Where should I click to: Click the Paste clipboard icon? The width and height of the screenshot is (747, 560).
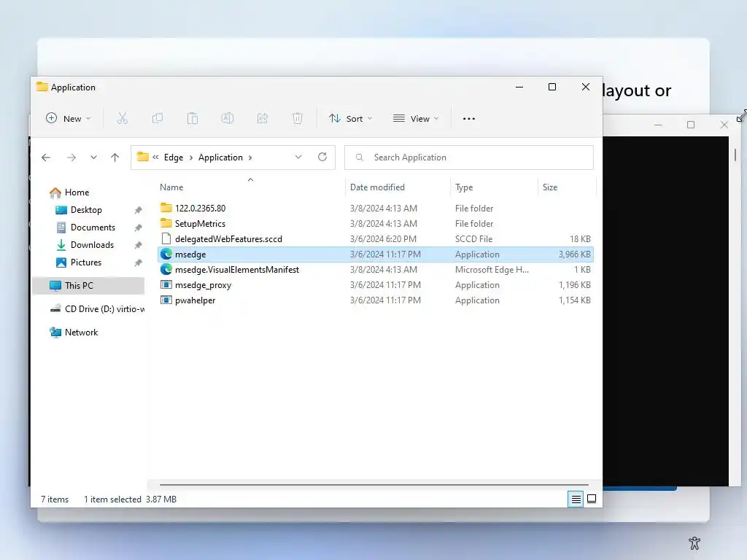pos(193,119)
